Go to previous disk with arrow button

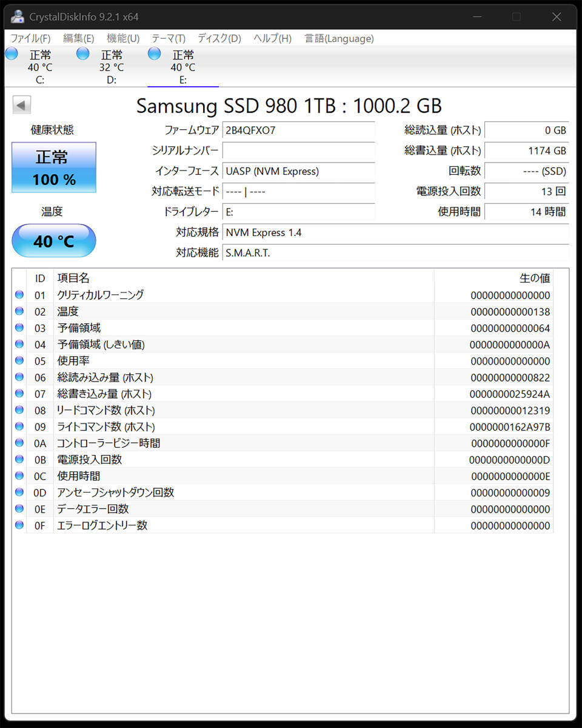[x=22, y=105]
